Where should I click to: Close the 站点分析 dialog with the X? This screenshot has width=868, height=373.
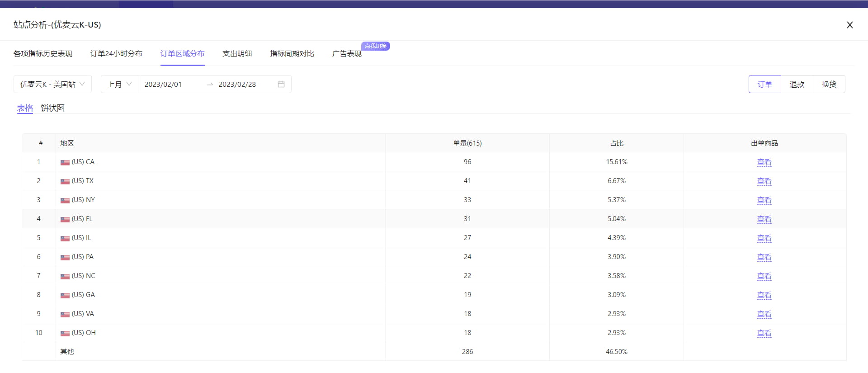click(850, 25)
